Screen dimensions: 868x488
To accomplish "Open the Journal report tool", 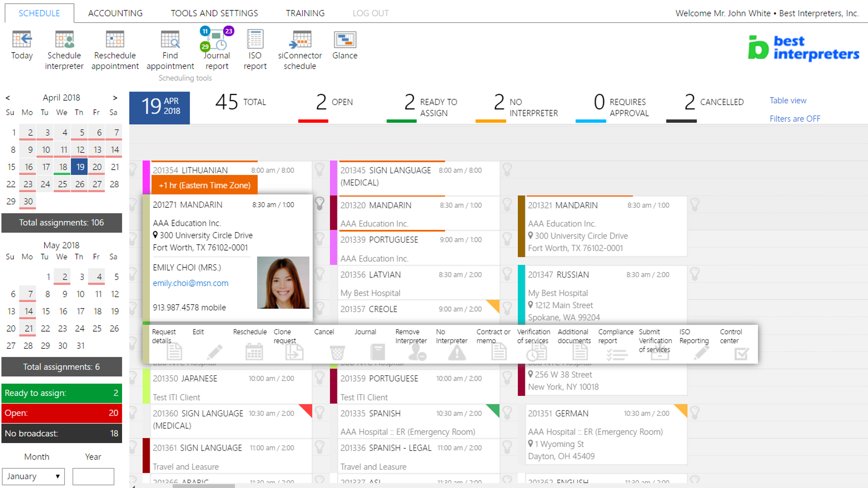I will coord(217,49).
